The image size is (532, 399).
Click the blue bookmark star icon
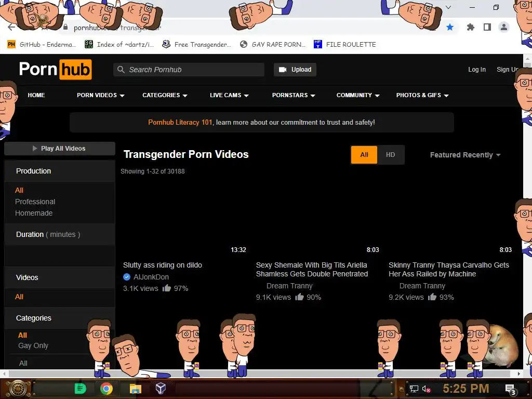tap(450, 27)
